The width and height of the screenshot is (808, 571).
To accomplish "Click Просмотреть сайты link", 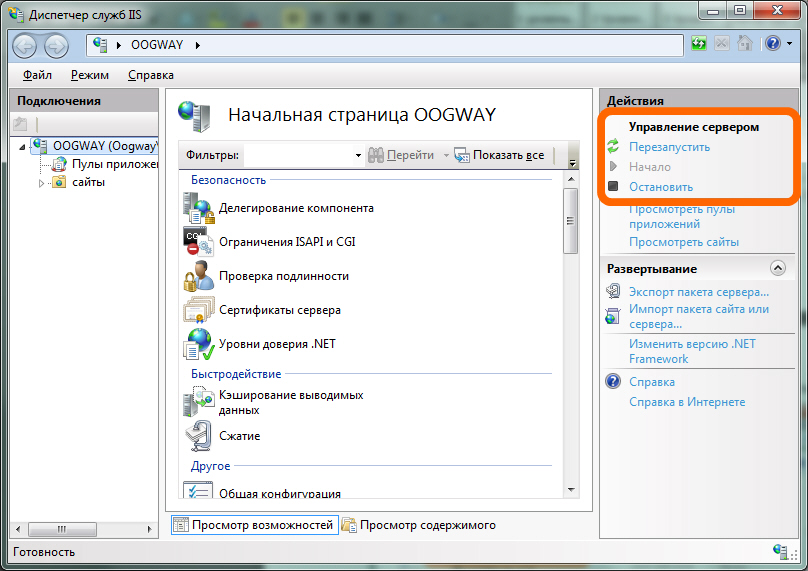I will point(684,242).
